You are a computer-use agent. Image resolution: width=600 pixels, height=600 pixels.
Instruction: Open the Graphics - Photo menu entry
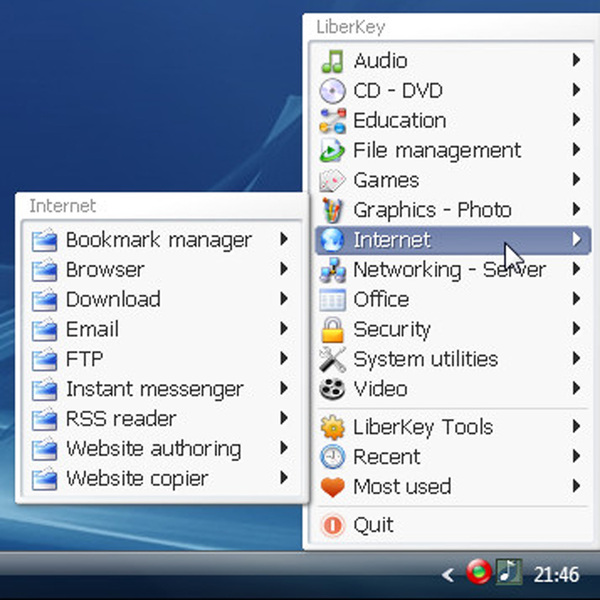pos(453,210)
